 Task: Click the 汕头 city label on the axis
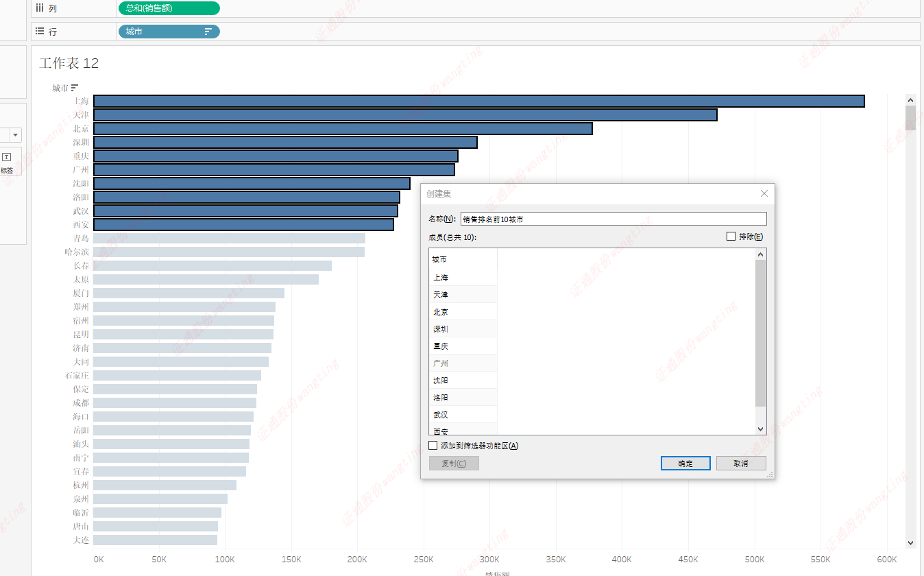[x=81, y=444]
